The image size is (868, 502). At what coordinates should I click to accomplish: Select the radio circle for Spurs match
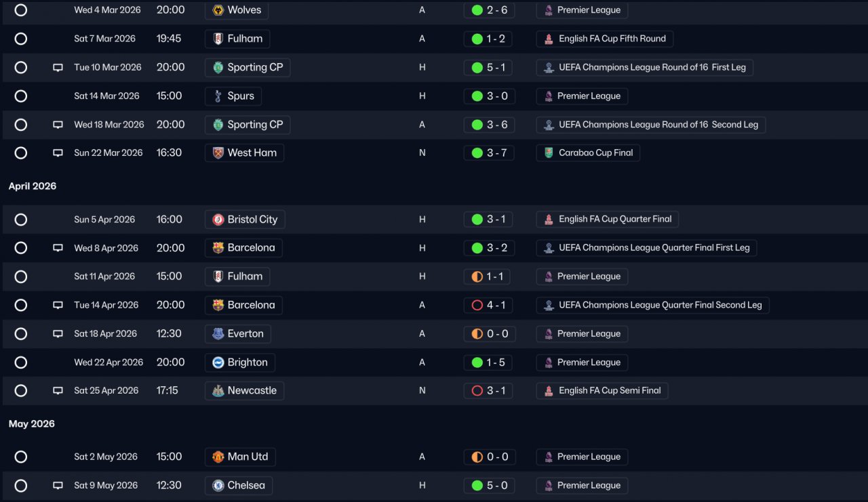(x=21, y=96)
